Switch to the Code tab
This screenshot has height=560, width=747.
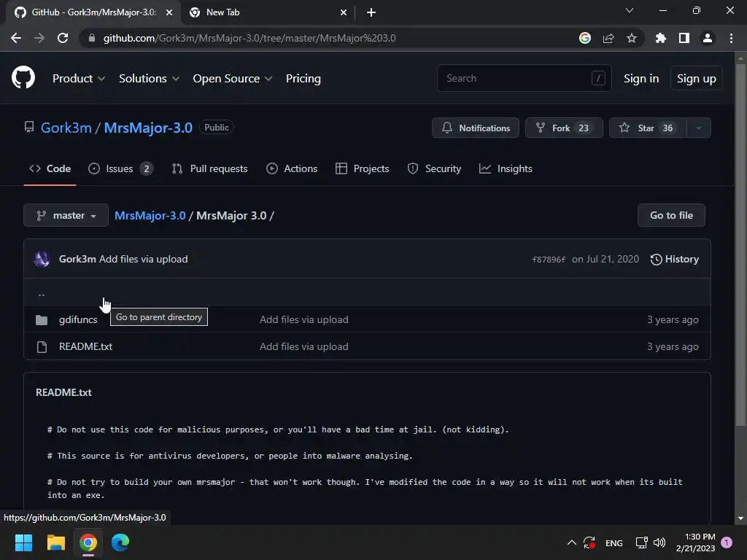(x=50, y=168)
